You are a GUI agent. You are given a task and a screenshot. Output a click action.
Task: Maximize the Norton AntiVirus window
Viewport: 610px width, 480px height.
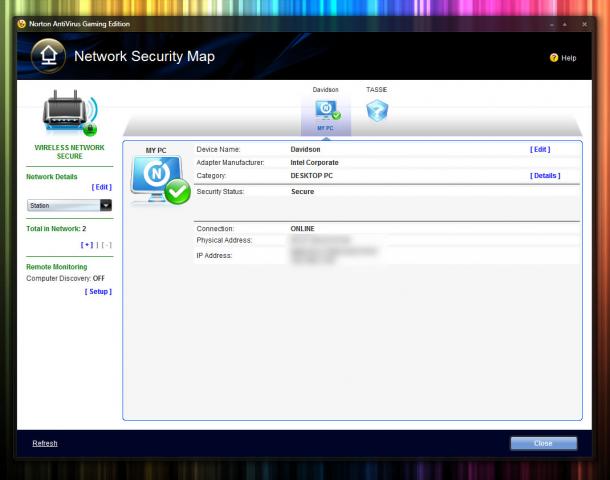(x=564, y=25)
